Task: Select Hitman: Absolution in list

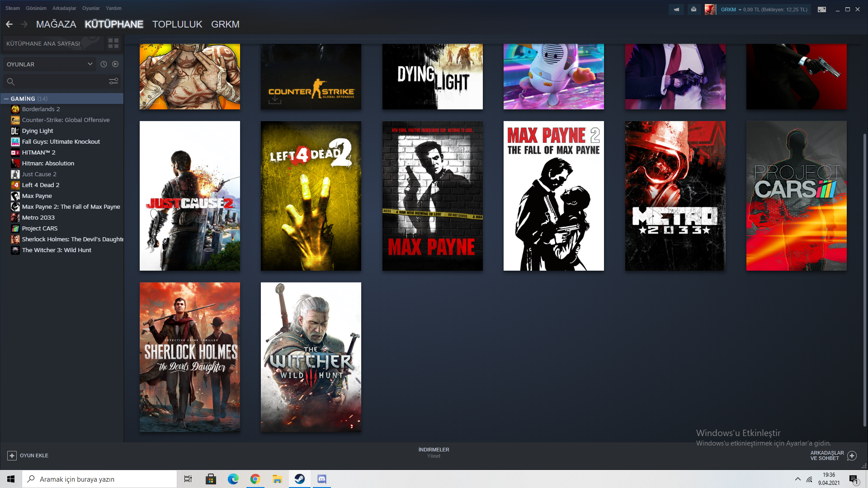Action: pos(48,164)
